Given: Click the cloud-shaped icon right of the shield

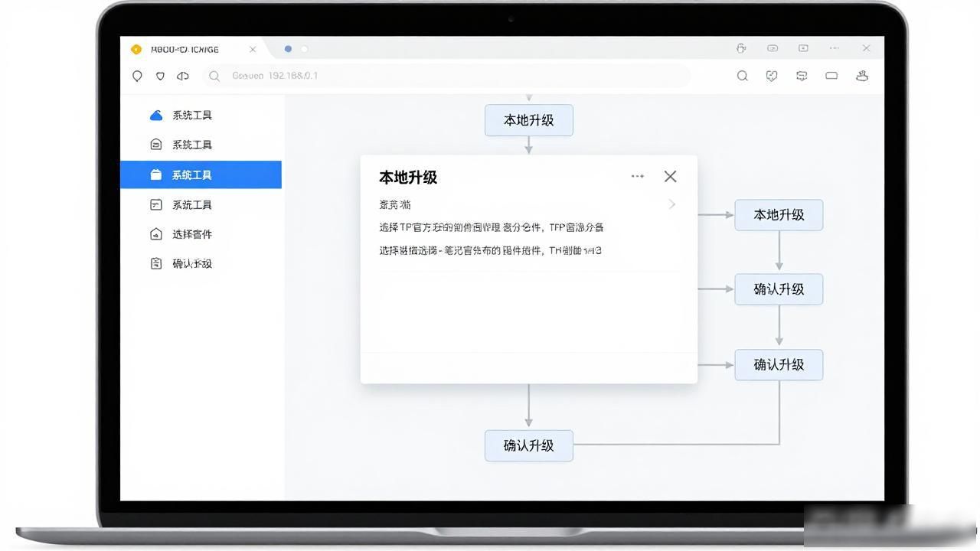Looking at the screenshot, I should click(x=182, y=76).
